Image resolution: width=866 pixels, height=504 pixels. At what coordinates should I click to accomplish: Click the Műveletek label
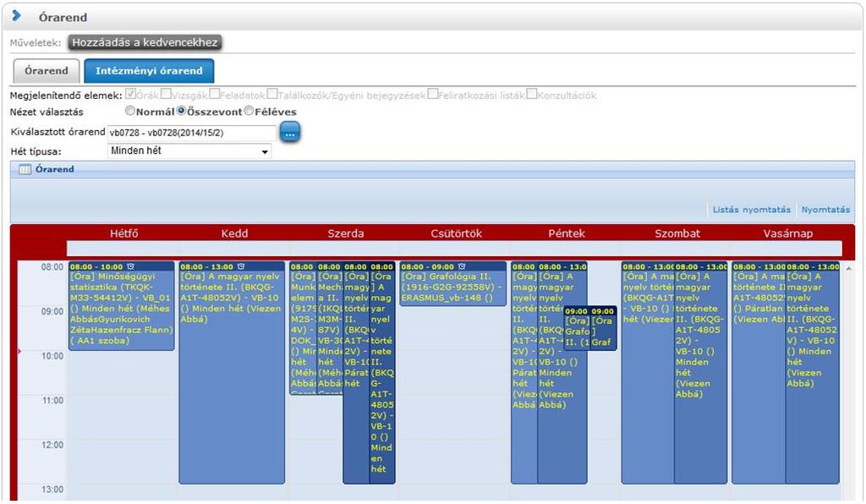[x=36, y=42]
